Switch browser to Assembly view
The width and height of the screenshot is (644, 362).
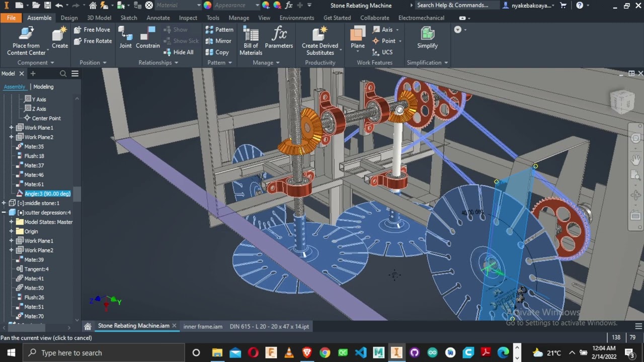point(14,86)
